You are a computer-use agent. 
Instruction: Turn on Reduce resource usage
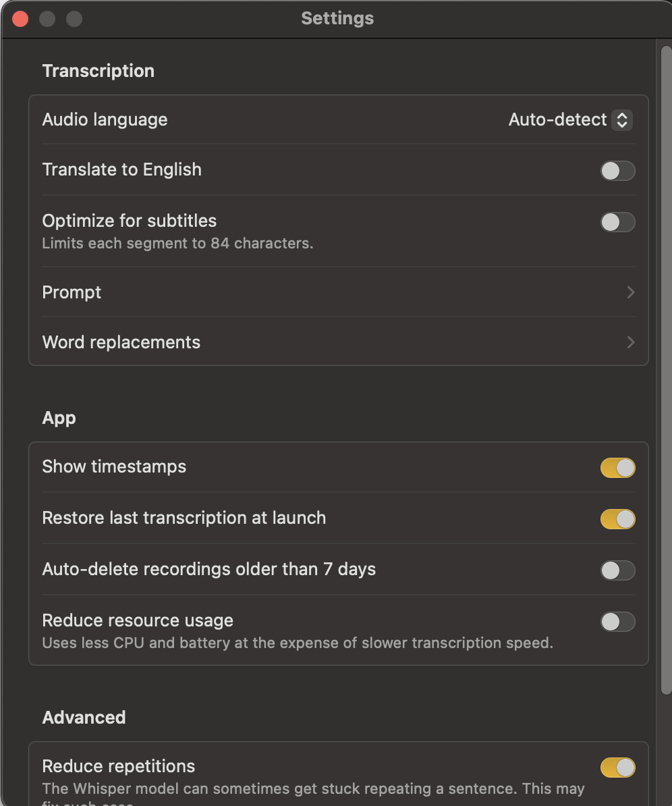(x=617, y=622)
